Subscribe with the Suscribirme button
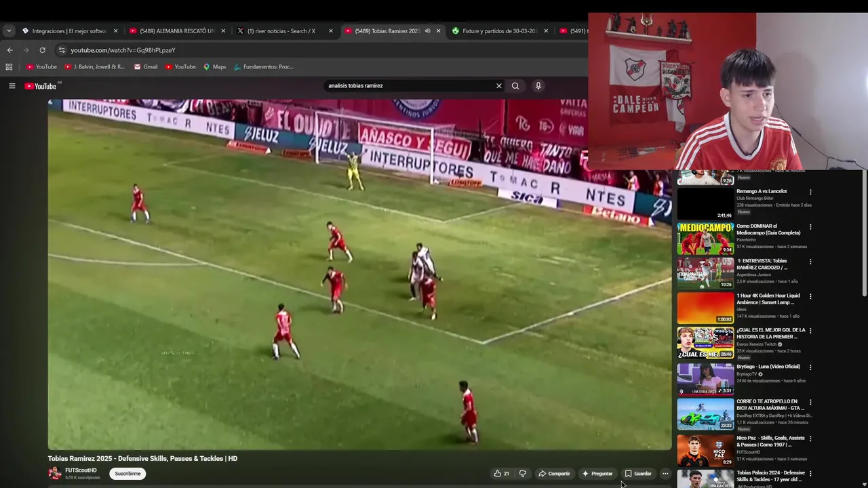Viewport: 868px width, 488px height. tap(127, 474)
